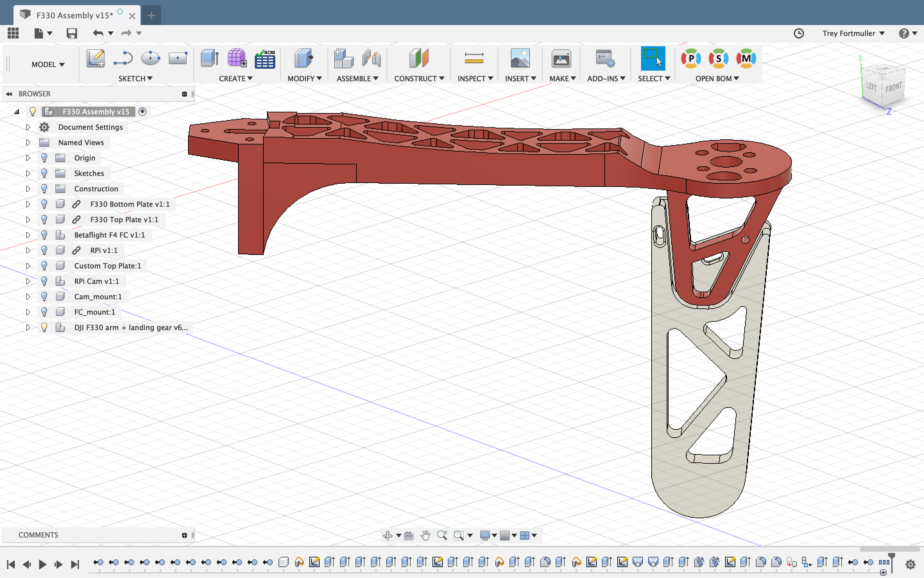Select the Line sketch tool
Screen dimensions: 924x578
123,58
